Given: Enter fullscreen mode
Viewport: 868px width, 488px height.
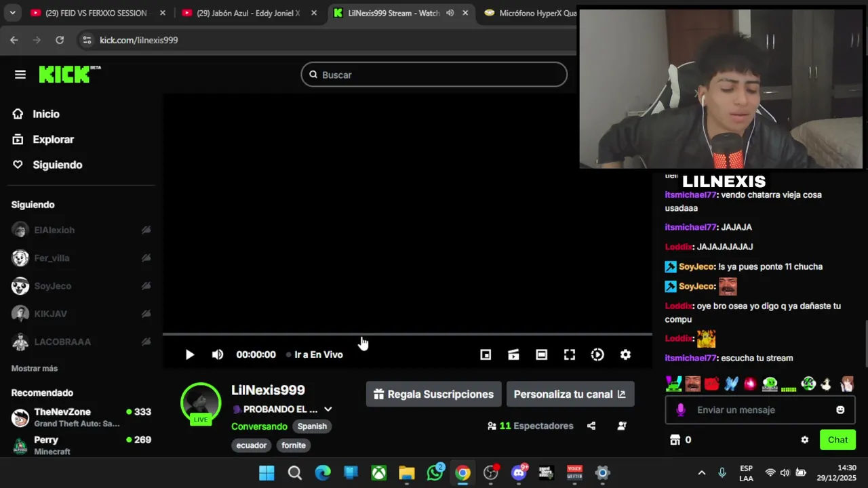Looking at the screenshot, I should pos(570,354).
